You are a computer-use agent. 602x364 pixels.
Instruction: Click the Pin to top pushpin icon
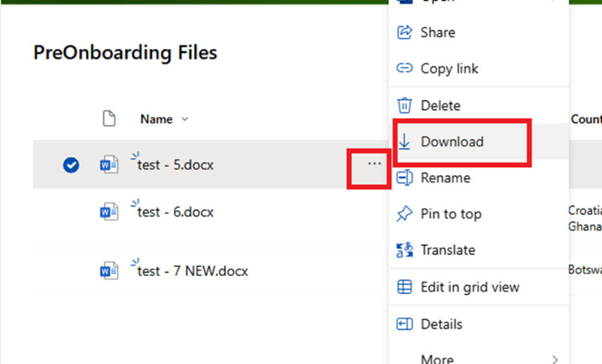click(404, 214)
